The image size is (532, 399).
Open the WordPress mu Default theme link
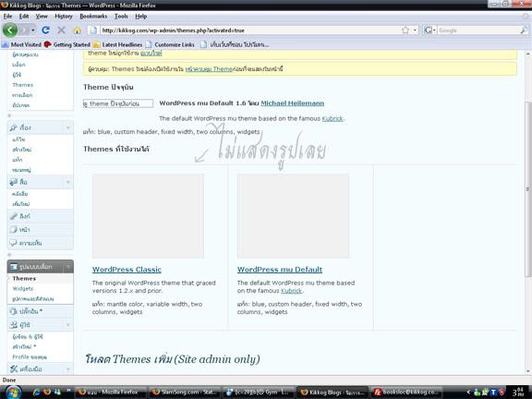coord(280,270)
